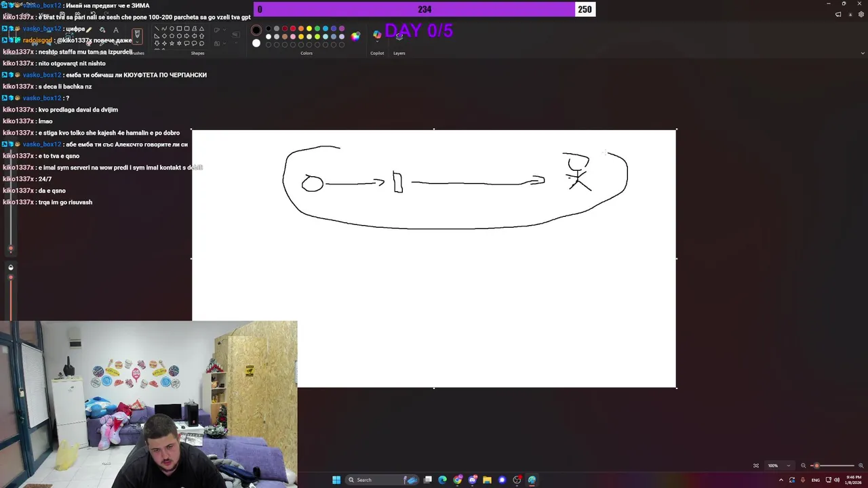Viewport: 868px width, 488px height.
Task: Choose the yellow color swatch
Action: point(309,28)
